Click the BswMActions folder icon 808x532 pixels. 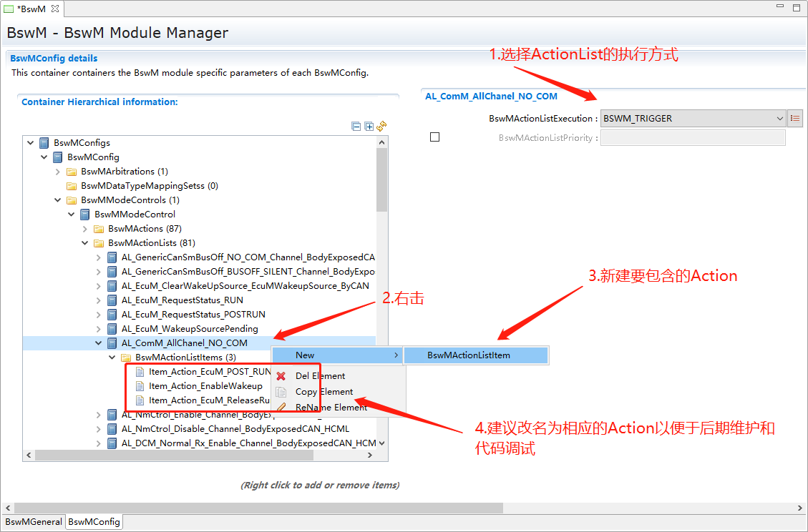click(x=99, y=229)
